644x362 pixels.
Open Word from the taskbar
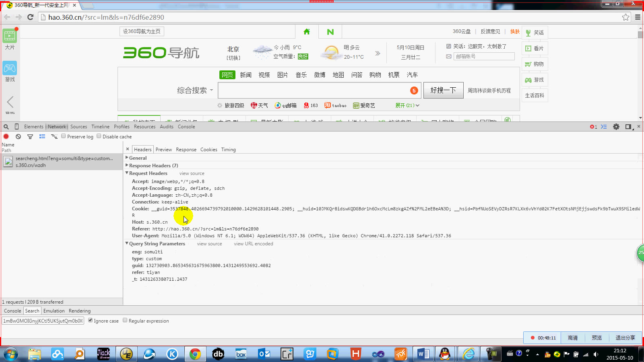[423, 354]
